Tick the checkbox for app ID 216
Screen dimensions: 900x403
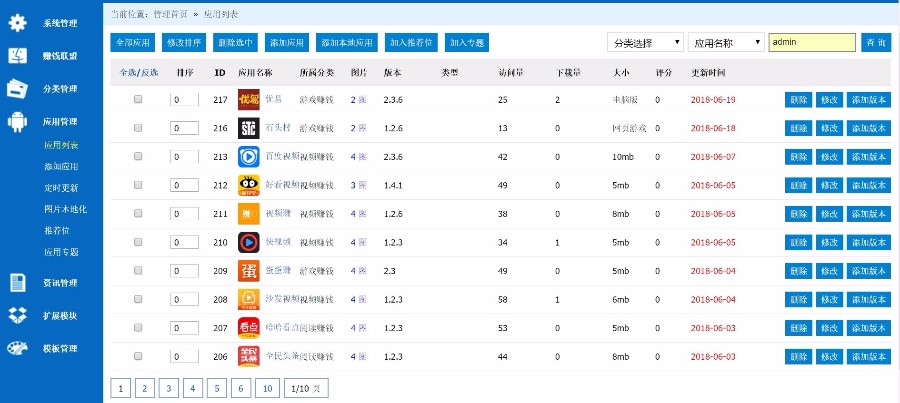click(x=138, y=128)
